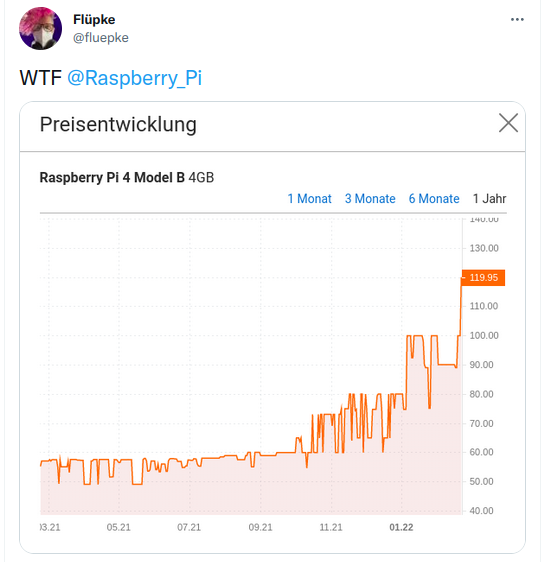542x562 pixels.
Task: Click the 05.21 date axis label
Action: coord(118,527)
